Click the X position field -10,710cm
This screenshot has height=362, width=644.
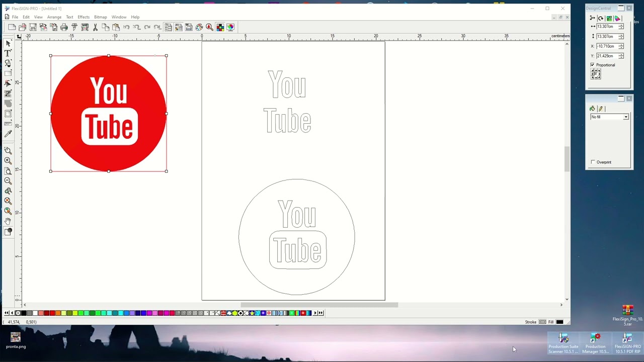point(607,46)
